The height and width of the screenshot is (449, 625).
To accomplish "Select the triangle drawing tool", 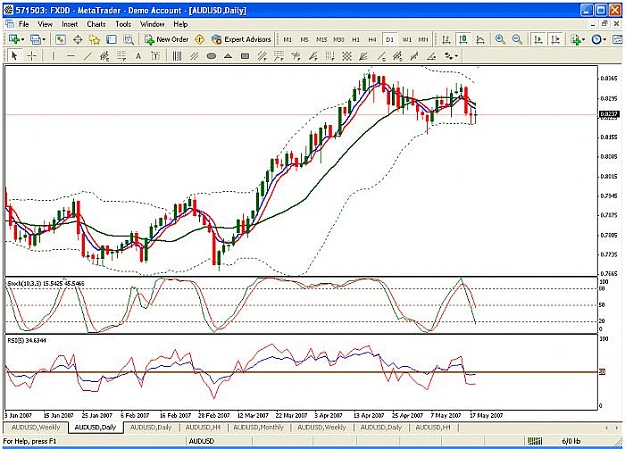I will (x=228, y=56).
